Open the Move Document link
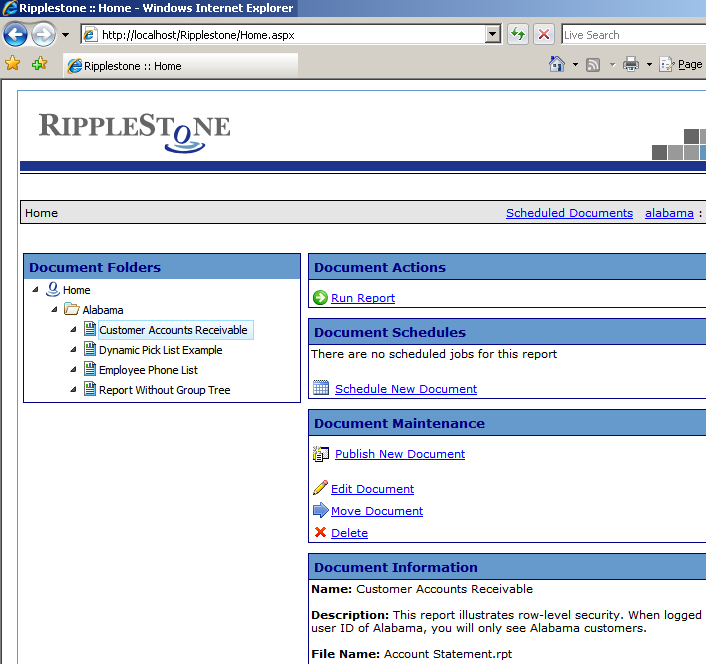Viewport: 706px width, 664px height. pos(377,511)
